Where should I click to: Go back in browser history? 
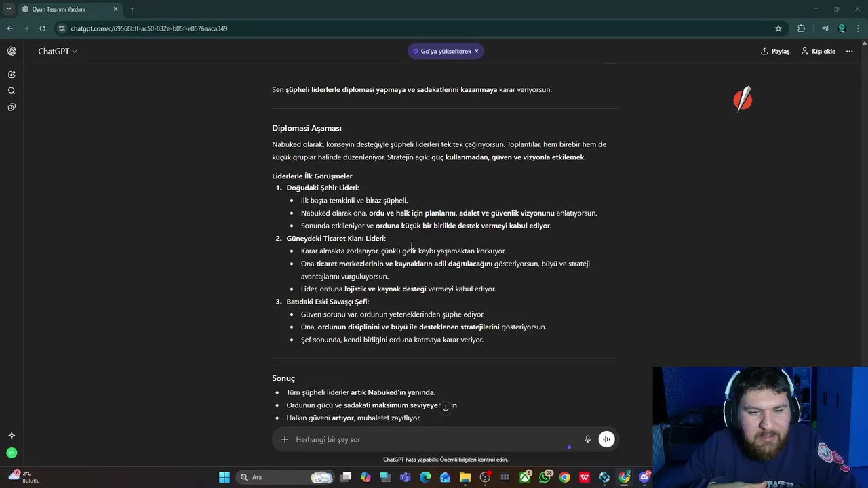tap(9, 28)
